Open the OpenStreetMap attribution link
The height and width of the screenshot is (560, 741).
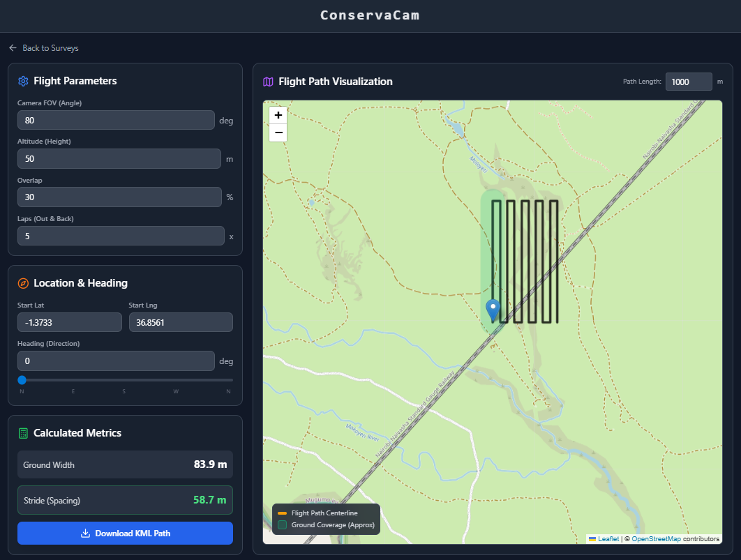(656, 538)
